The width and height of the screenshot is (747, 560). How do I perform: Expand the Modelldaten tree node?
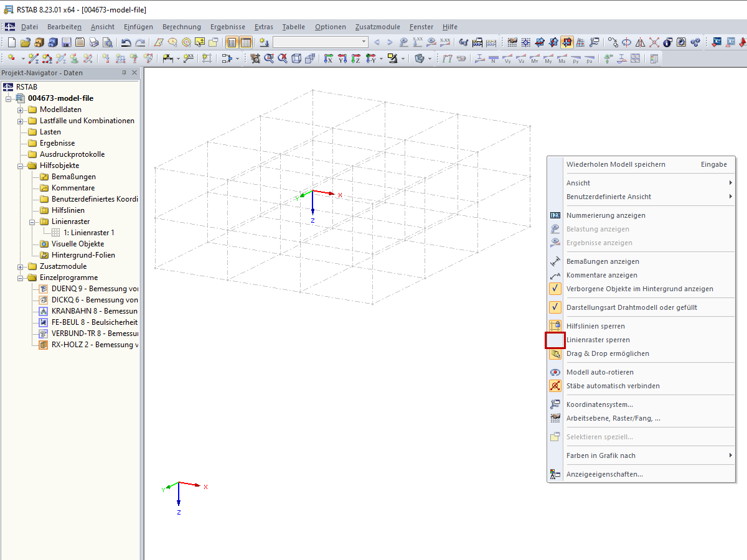click(x=21, y=110)
